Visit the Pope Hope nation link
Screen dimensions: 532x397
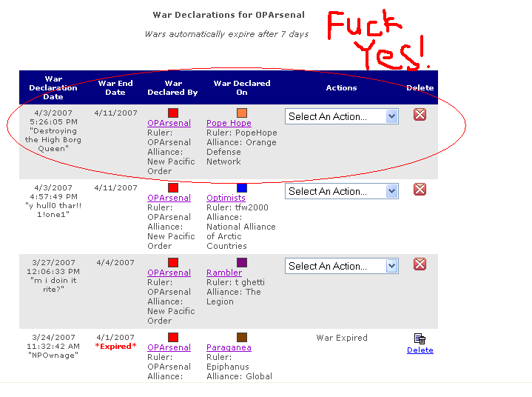point(229,123)
